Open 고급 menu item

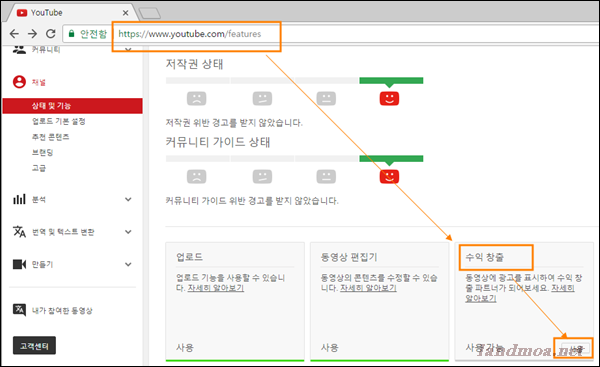39,168
